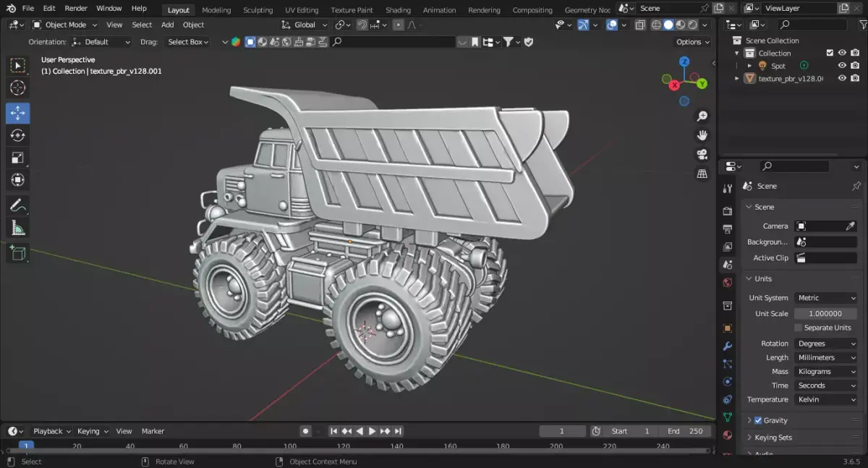Open the Modifiers properties wrench tab
Image resolution: width=868 pixels, height=468 pixels.
coord(728,346)
